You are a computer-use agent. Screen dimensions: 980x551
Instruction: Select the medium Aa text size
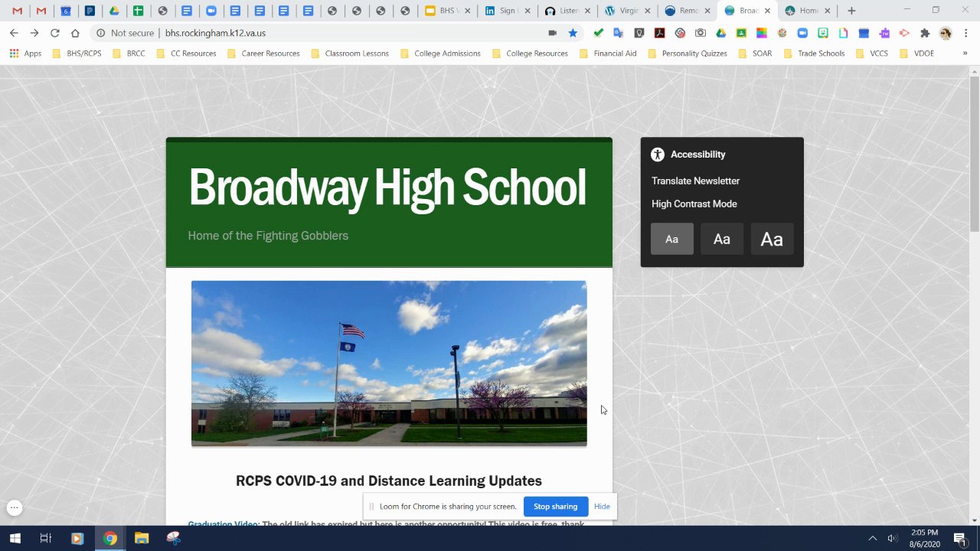[722, 239]
